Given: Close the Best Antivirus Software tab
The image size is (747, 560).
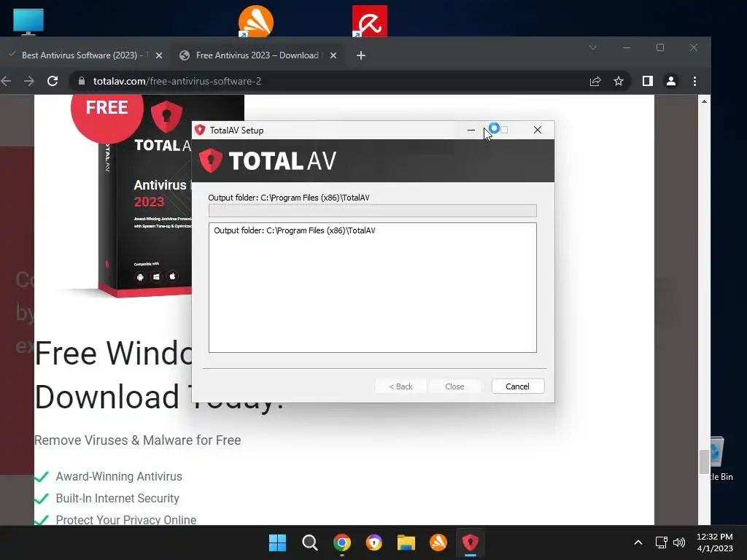Looking at the screenshot, I should (159, 55).
